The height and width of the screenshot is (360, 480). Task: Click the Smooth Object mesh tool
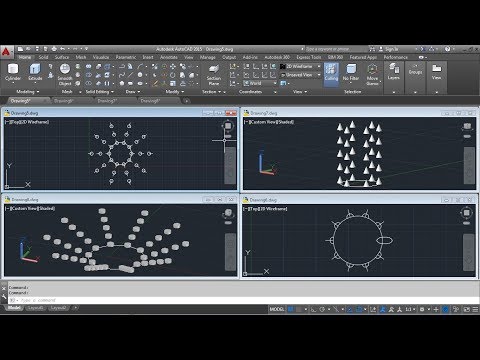(65, 74)
